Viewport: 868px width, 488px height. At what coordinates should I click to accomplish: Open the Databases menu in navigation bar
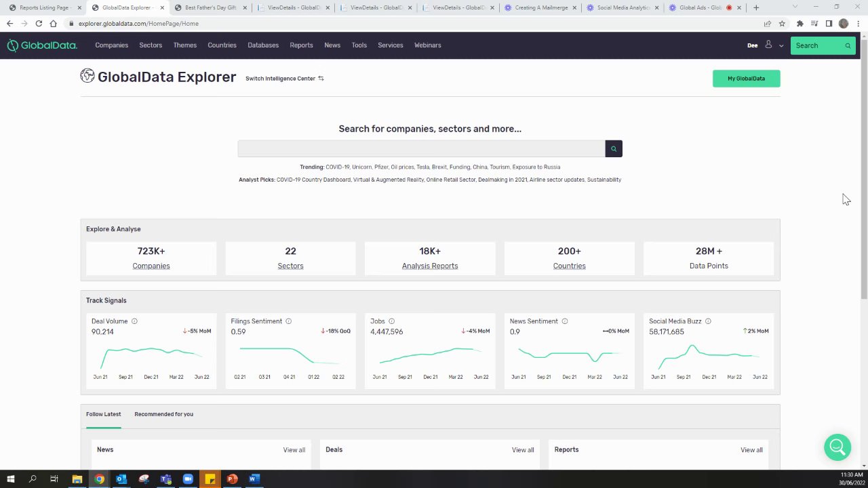263,45
